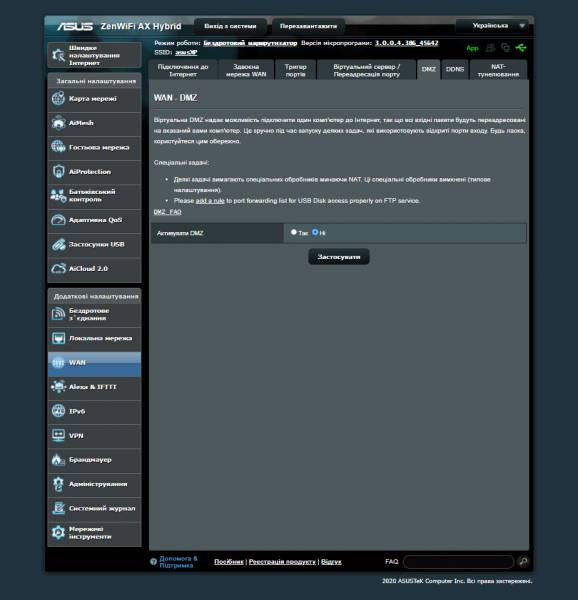Image resolution: width=578 pixels, height=600 pixels.
Task: Open the DMZ_FAQ link
Action: click(x=168, y=212)
